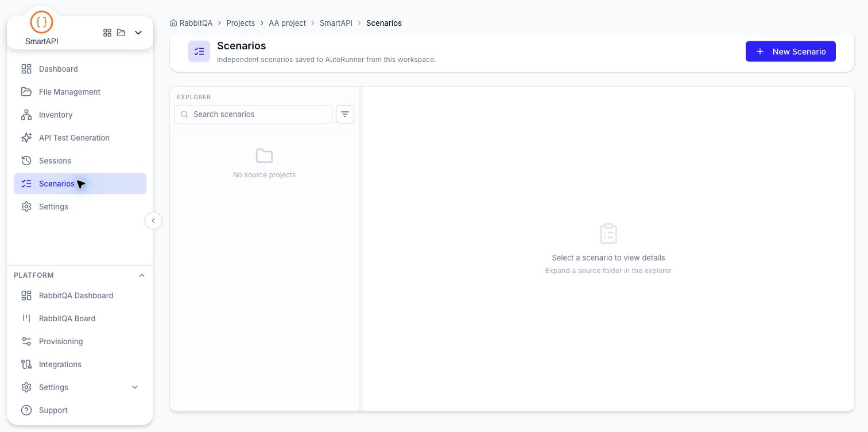This screenshot has height=432, width=868.
Task: Open Support
Action: click(x=80, y=410)
